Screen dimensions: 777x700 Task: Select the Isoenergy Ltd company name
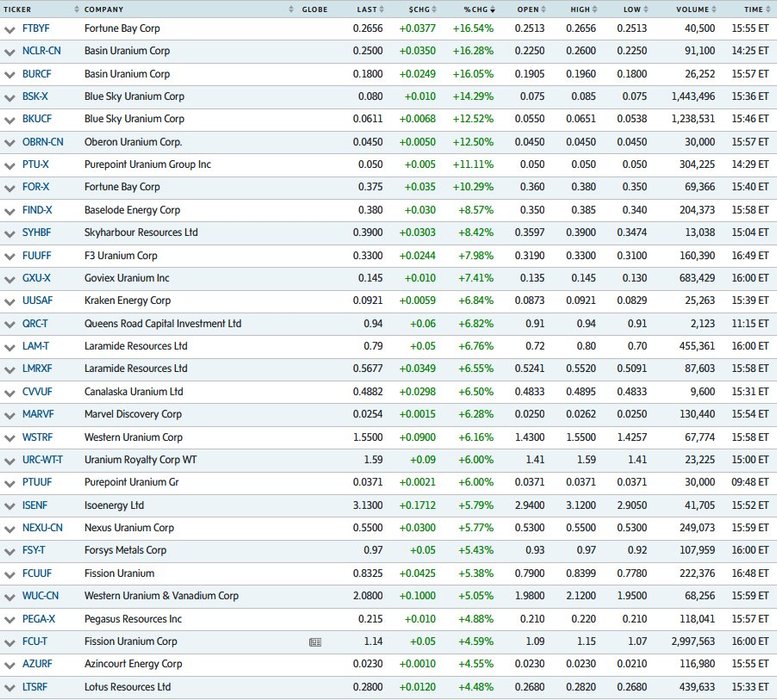[114, 505]
